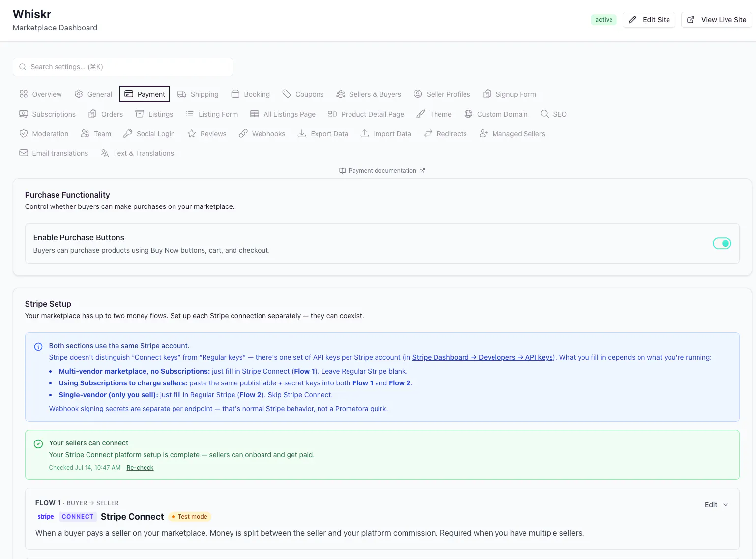Click the Marketplace Dashboard subtitle

(x=55, y=28)
